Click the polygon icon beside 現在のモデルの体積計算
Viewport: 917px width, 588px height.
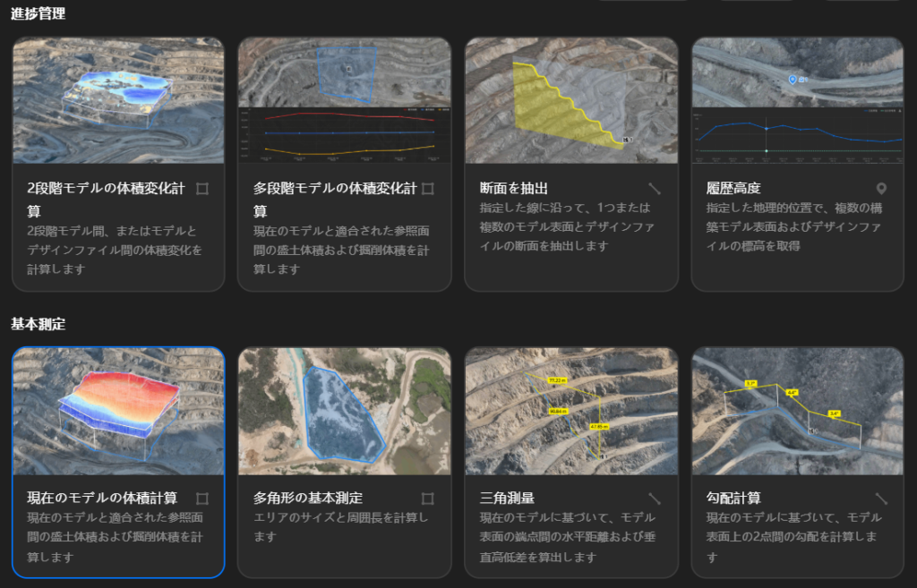(202, 499)
